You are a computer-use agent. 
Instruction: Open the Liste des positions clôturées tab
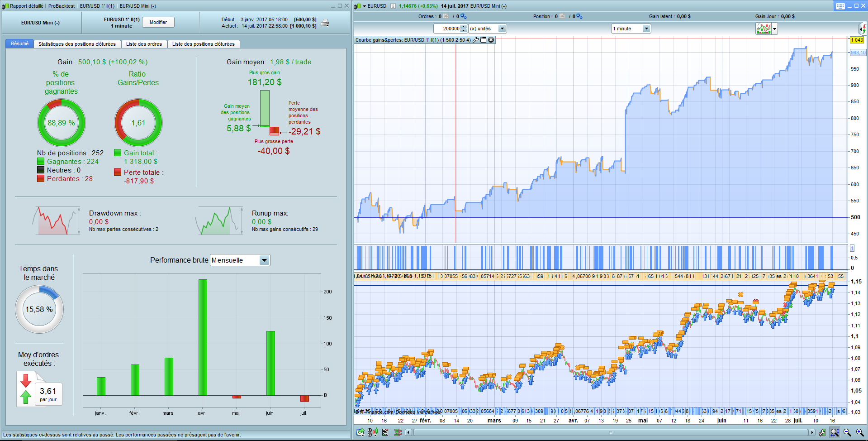coord(204,44)
